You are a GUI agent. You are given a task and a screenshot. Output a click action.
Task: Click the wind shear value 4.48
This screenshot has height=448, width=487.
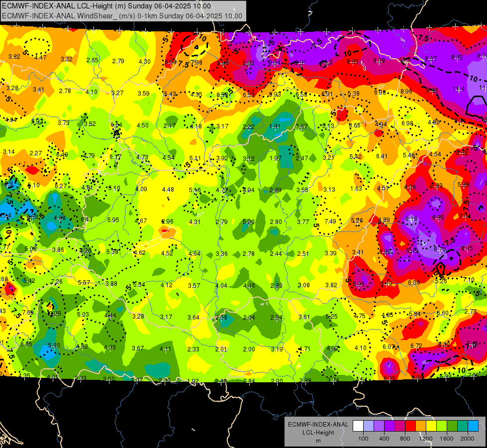tap(168, 189)
